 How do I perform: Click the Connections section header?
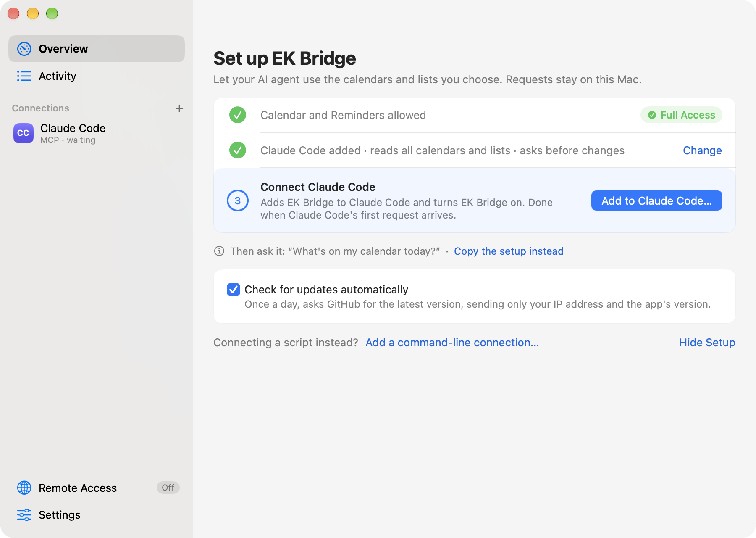(x=40, y=108)
